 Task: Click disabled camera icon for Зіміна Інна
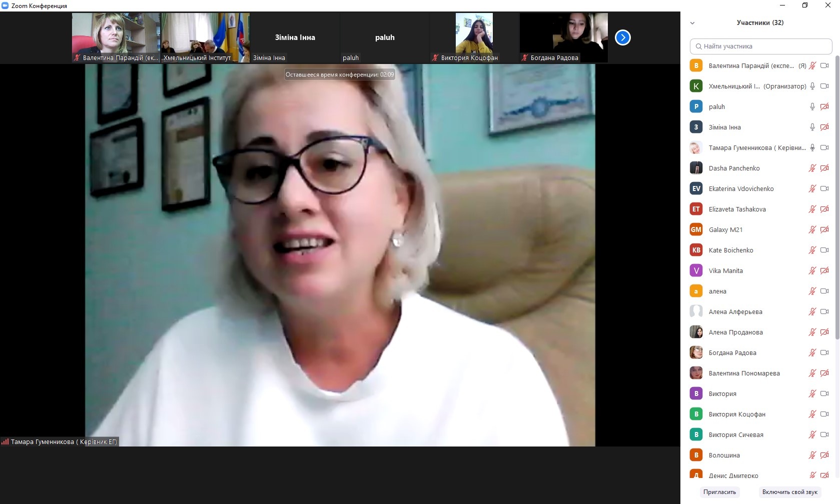(824, 127)
